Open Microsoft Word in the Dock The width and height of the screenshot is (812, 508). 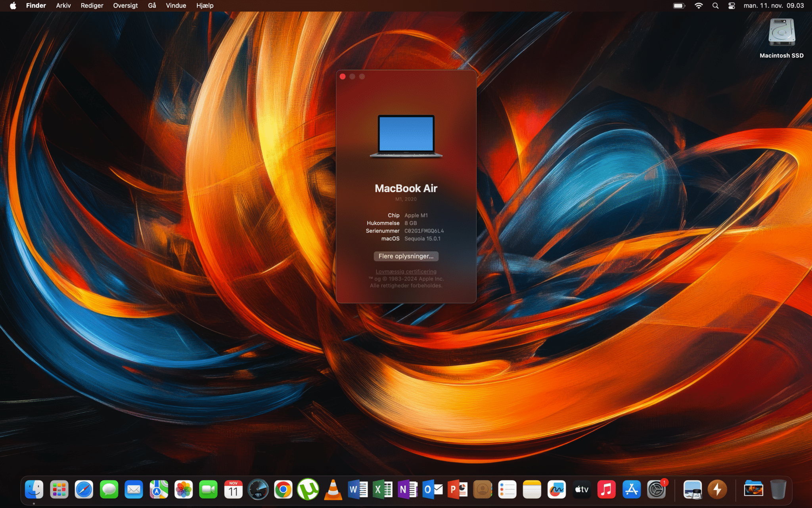point(358,490)
